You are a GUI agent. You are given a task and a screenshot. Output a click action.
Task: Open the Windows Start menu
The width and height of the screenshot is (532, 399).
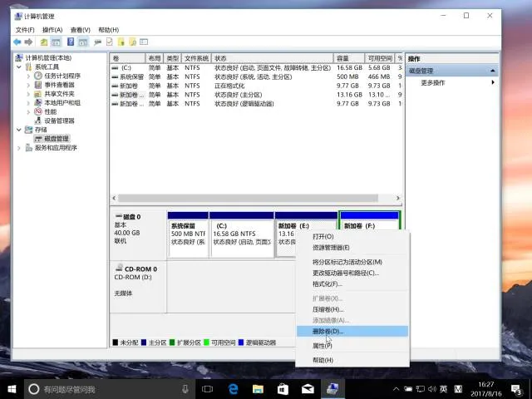pyautogui.click(x=12, y=389)
